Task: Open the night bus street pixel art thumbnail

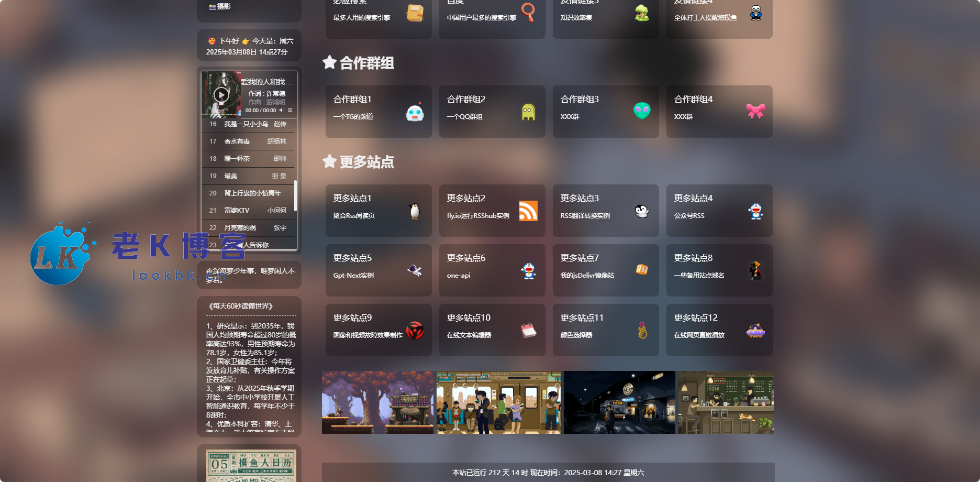Action: pos(619,402)
